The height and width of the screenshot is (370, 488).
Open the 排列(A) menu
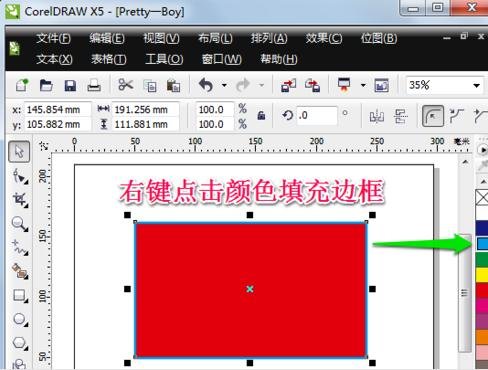click(269, 38)
